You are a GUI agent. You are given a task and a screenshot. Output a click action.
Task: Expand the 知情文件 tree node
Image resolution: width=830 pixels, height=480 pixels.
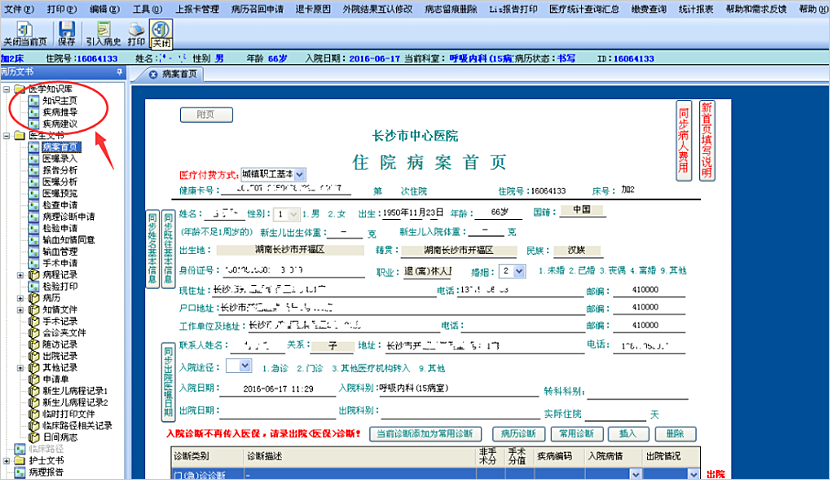[x=20, y=310]
